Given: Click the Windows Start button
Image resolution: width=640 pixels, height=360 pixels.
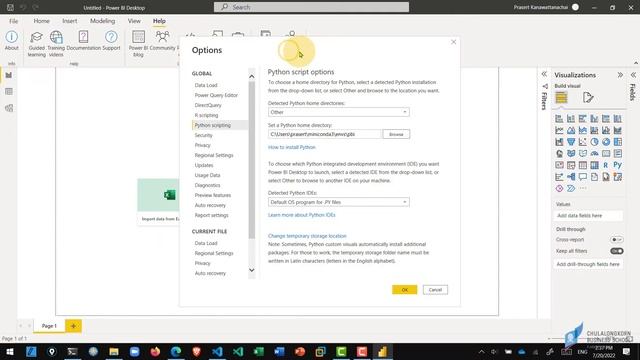Looking at the screenshot, I should coord(10,351).
